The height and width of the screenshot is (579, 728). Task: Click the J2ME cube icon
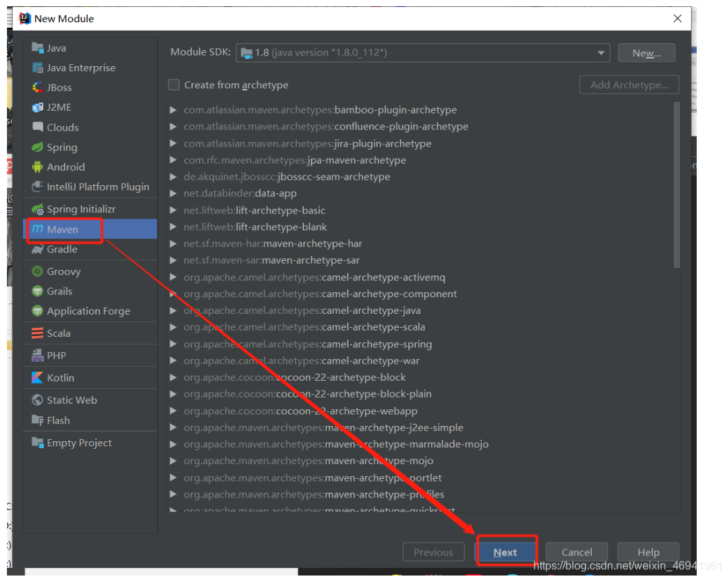coord(37,107)
